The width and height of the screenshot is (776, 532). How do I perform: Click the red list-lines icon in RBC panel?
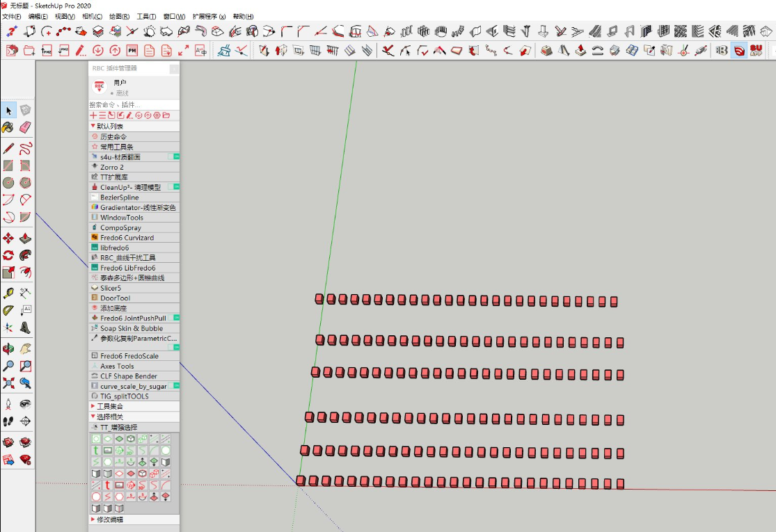(102, 115)
